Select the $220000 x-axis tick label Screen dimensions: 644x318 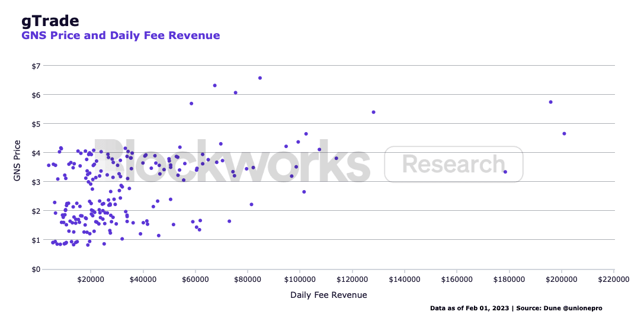614,279
